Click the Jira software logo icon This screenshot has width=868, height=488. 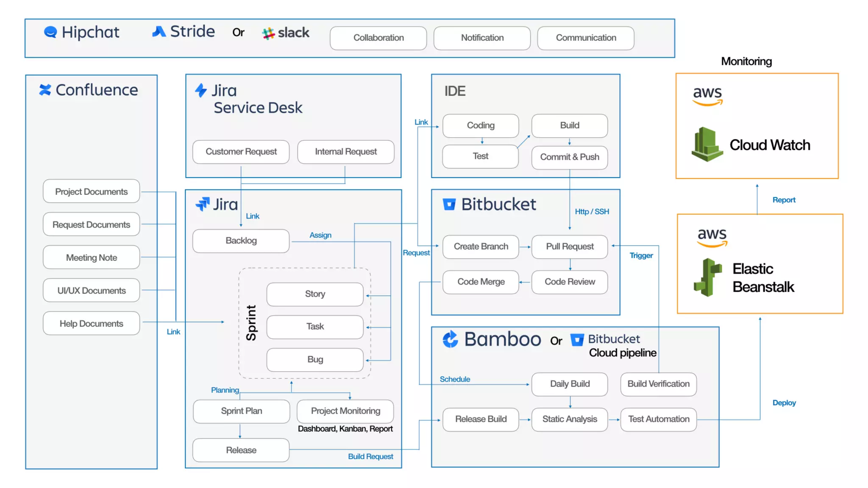(x=203, y=204)
